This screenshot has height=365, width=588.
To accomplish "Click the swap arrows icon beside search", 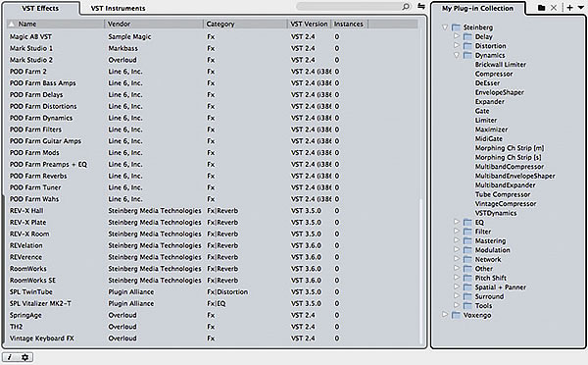I will point(421,7).
